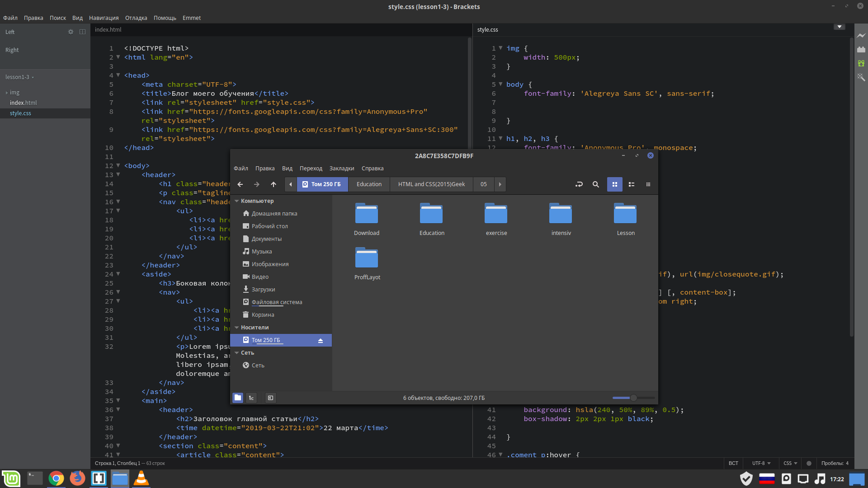Launch terminal from taskbar
The image size is (868, 488).
tap(35, 479)
